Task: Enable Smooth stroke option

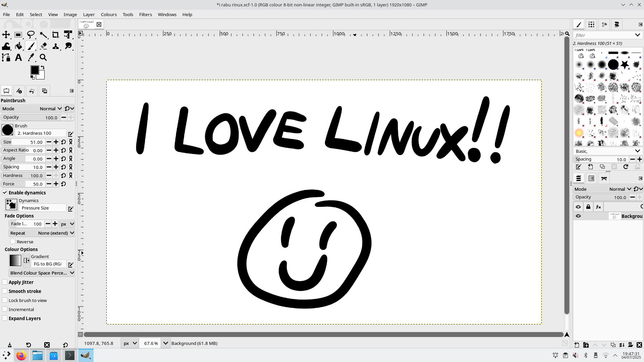Action: (5, 291)
